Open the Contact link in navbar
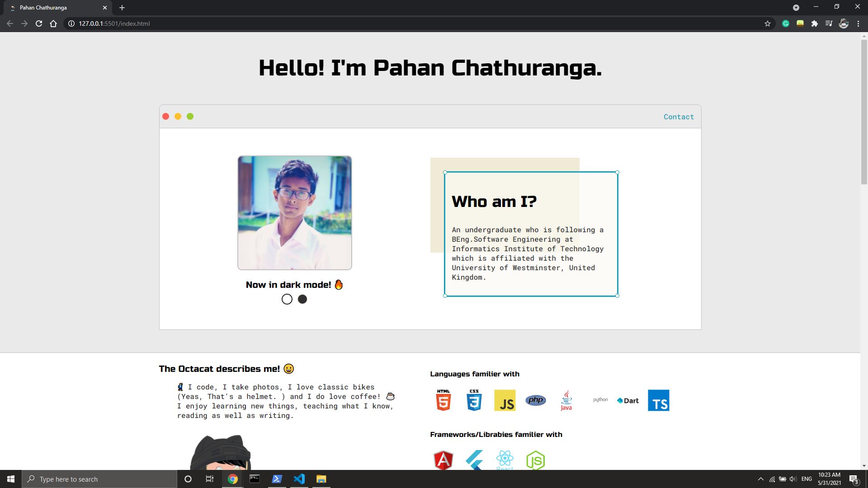Viewport: 868px width, 488px height. (x=679, y=117)
